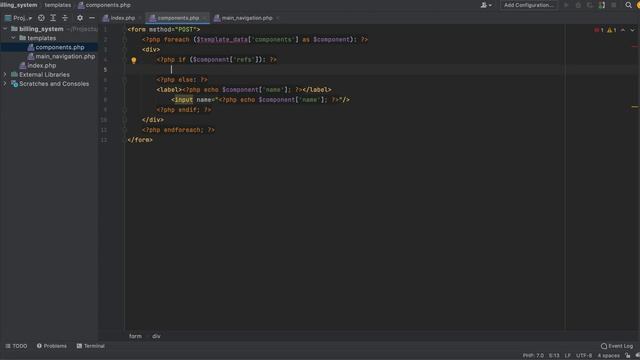Screen dimensions: 640x360
Task: Click the highlighted input tag on line 8
Action: tap(184, 100)
